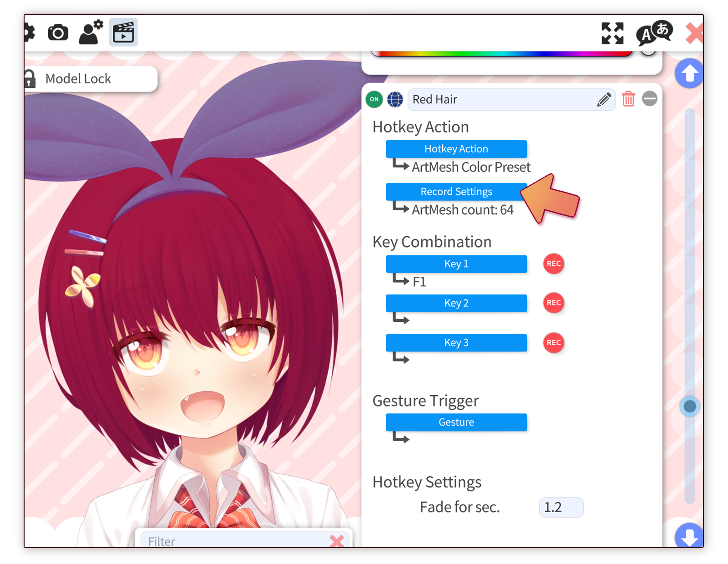728x564 pixels.
Task: Open the camera screenshot tool
Action: [x=58, y=33]
